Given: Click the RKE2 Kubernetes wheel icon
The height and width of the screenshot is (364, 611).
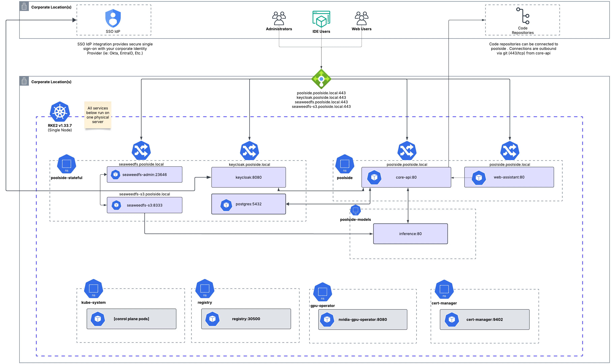Looking at the screenshot, I should [60, 112].
